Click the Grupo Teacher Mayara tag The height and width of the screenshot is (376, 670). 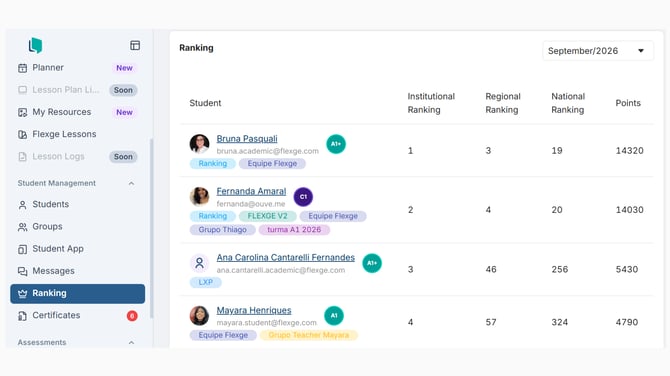click(309, 335)
